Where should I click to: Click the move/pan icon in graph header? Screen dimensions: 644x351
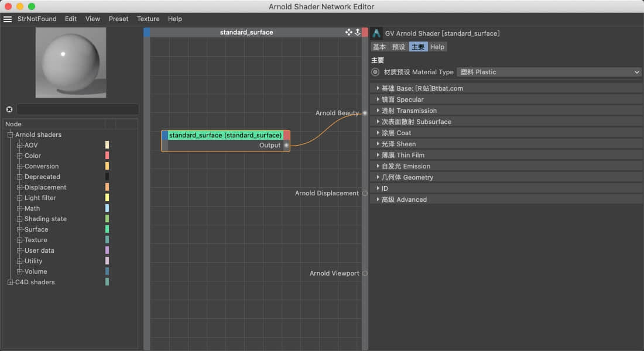click(x=349, y=32)
